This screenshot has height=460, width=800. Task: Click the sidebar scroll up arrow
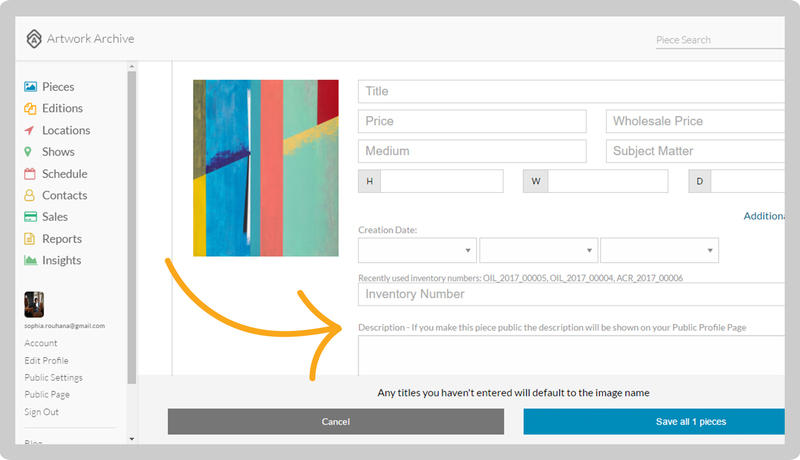132,66
